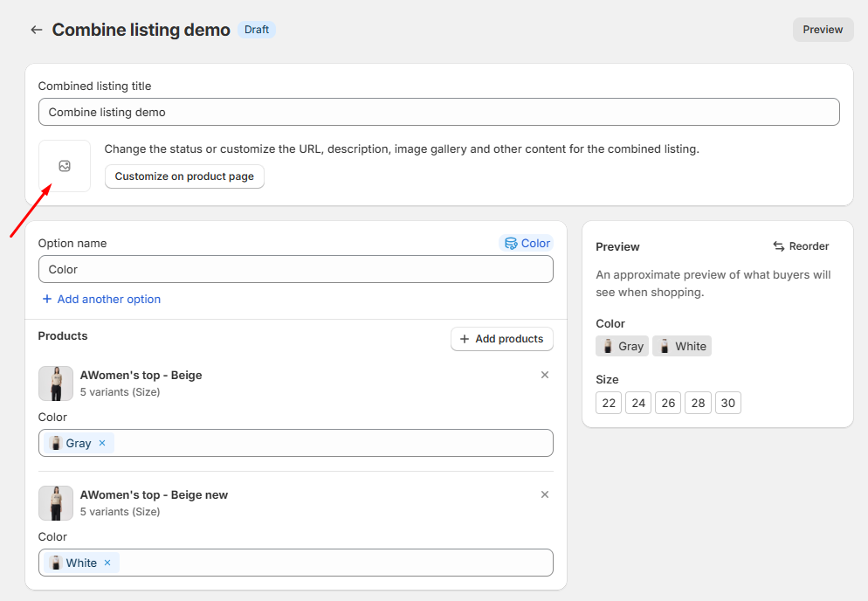Remove the Gray color tag
Screen dimensions: 868x601
tap(102, 443)
